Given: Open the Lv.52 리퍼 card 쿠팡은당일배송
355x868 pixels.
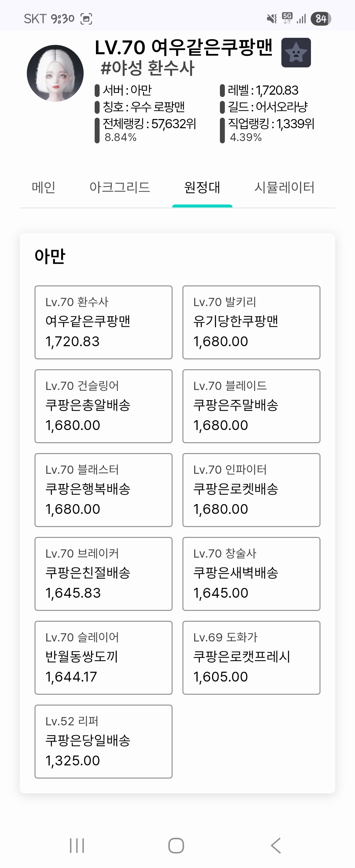Looking at the screenshot, I should pos(104,741).
